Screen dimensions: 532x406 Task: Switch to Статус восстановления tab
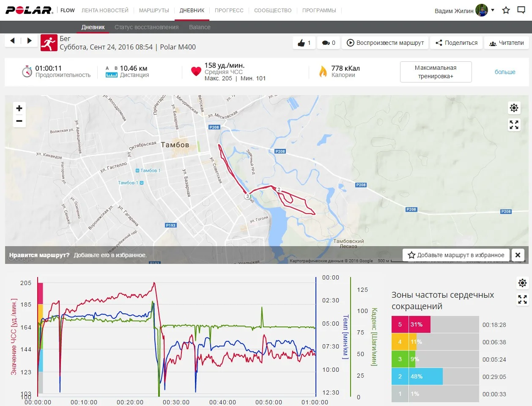[x=146, y=27]
